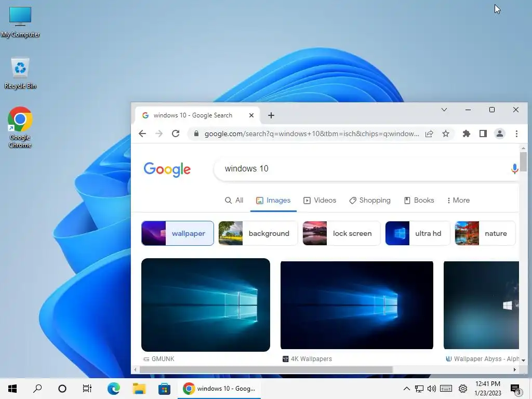Expand the tab search chevron
Screen dimensions: 532x399
click(444, 110)
